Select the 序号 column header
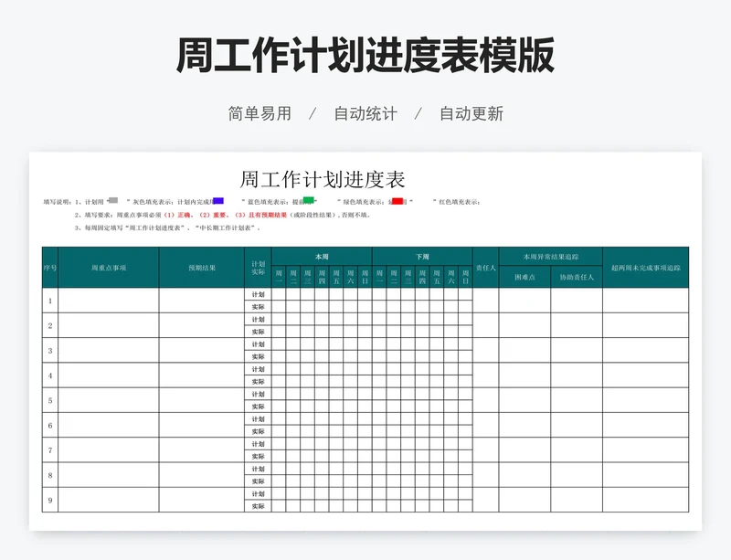The image size is (731, 560). [50, 268]
